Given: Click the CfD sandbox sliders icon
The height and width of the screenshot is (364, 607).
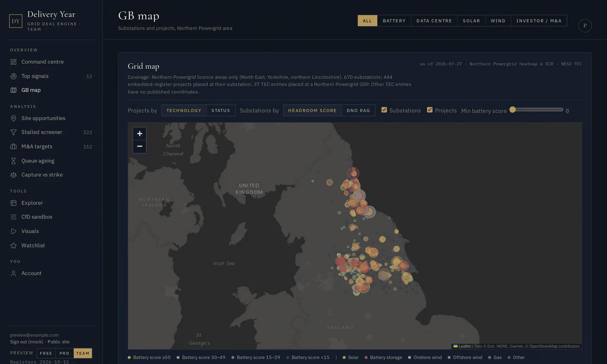Looking at the screenshot, I should 13,217.
